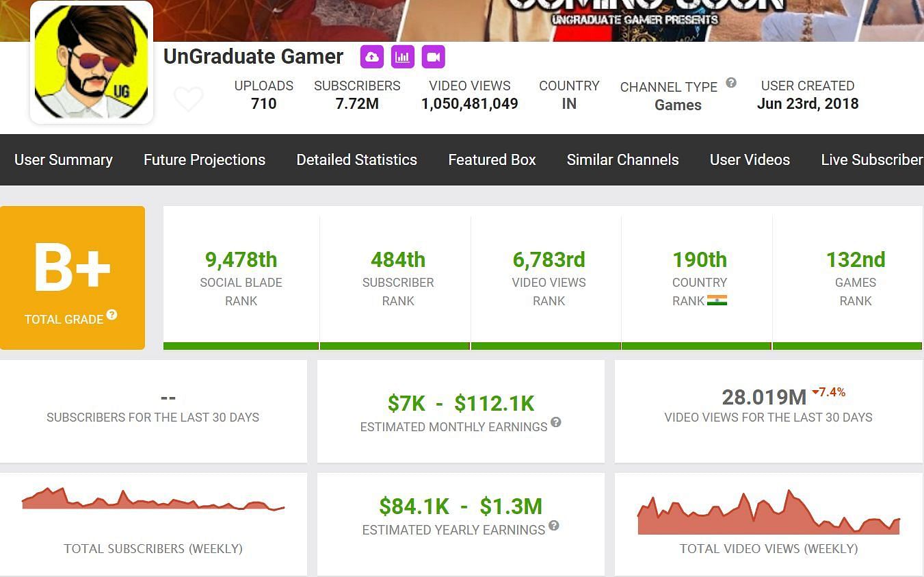The width and height of the screenshot is (924, 577).
Task: Click the red 7.4% decrease indicator
Action: [x=829, y=392]
